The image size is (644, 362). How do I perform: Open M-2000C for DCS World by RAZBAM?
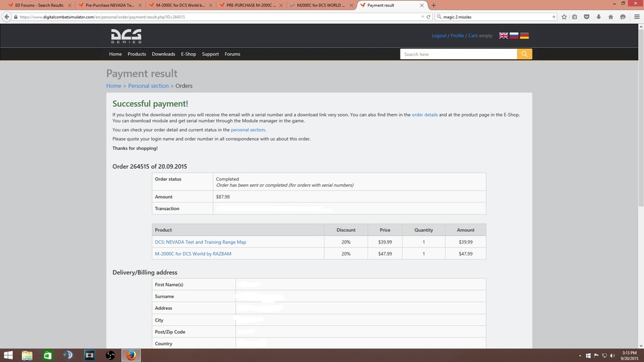(193, 254)
